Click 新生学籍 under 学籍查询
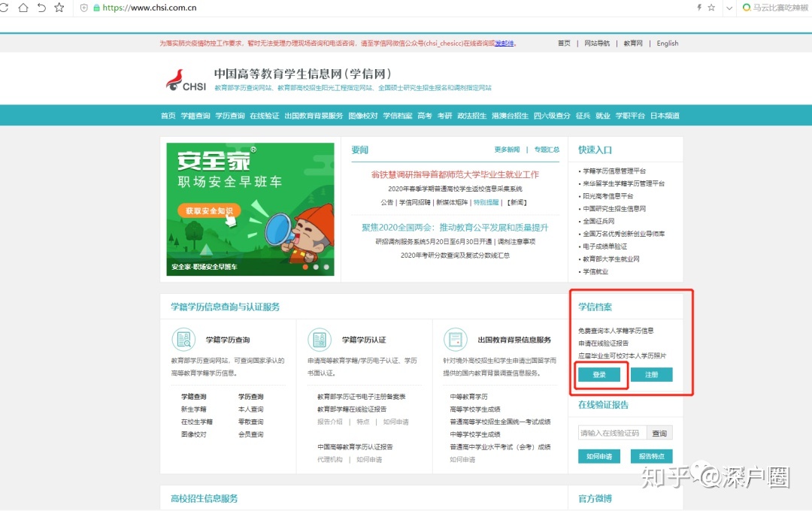This screenshot has width=812, height=511. (x=194, y=409)
